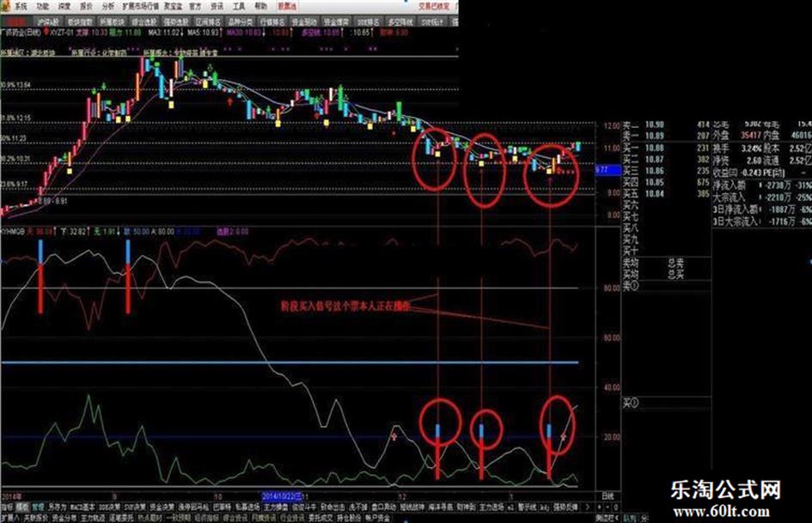Select the 资金博弈 toolbar tab

pos(337,22)
